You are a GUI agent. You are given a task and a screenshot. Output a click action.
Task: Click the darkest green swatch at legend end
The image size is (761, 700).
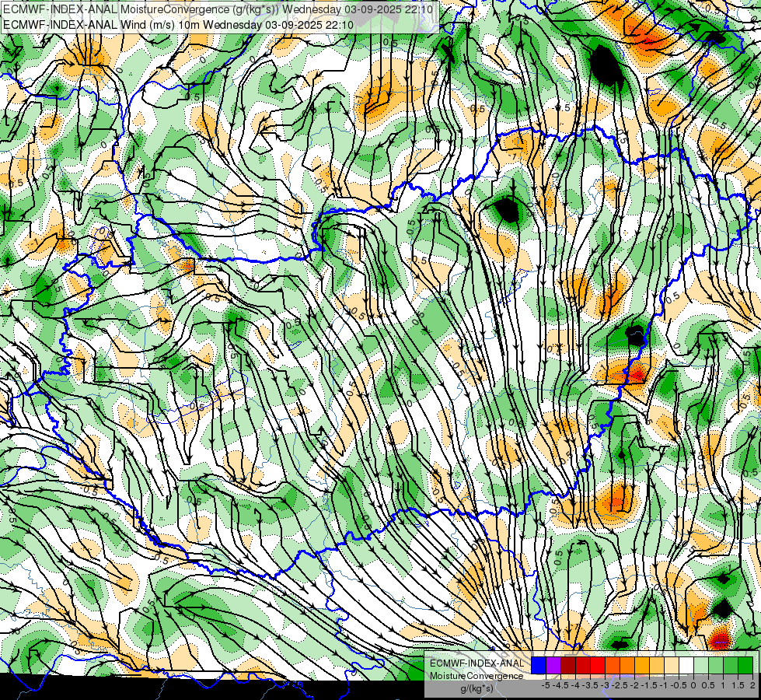pos(746,666)
